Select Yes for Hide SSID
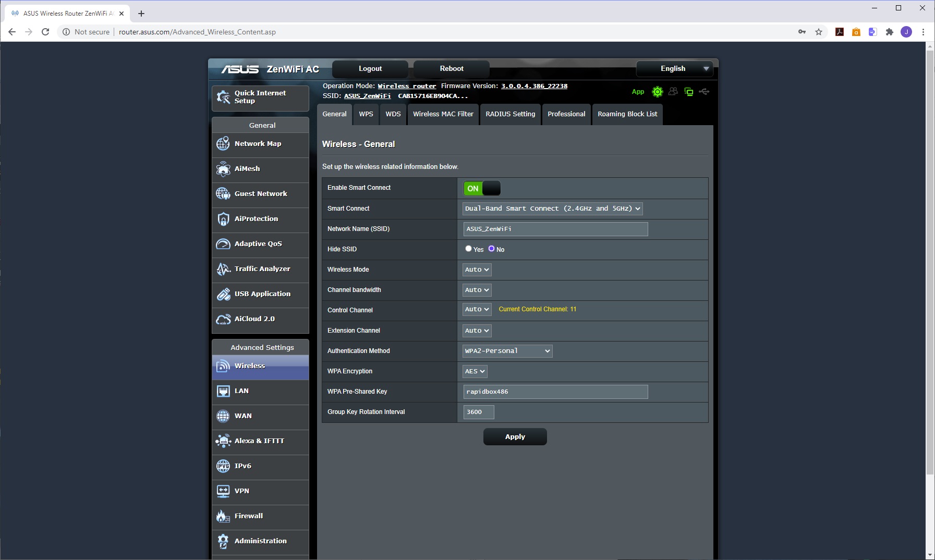 [468, 249]
